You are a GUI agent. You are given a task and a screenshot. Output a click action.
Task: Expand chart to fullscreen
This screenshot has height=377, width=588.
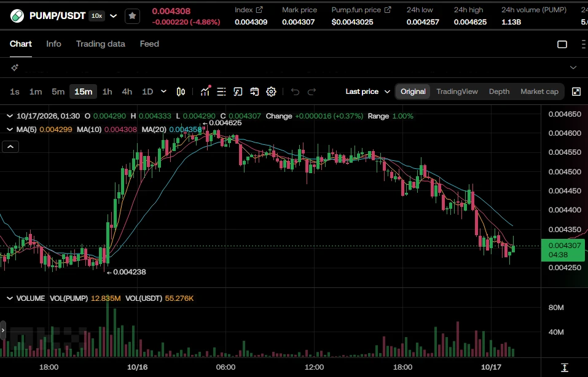click(x=576, y=91)
